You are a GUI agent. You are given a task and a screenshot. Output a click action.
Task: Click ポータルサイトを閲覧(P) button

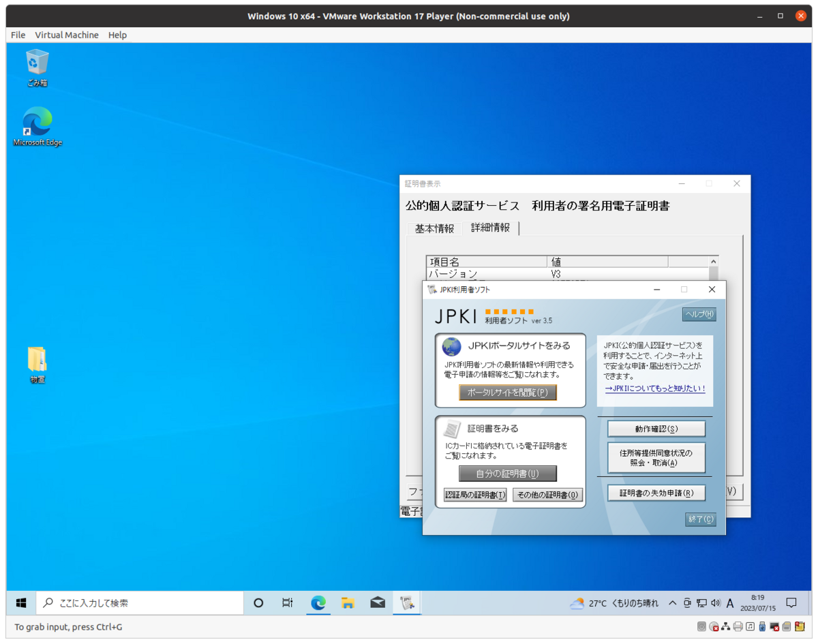[508, 393]
